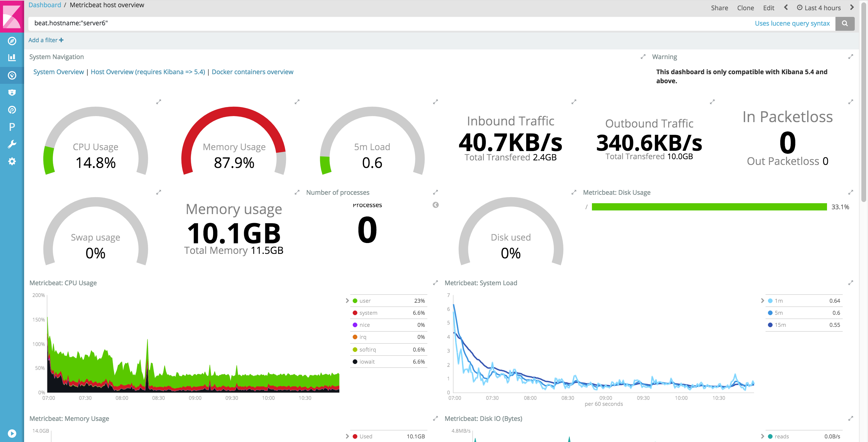This screenshot has height=442, width=868.
Task: Open the Edit menu item
Action: pyautogui.click(x=769, y=8)
